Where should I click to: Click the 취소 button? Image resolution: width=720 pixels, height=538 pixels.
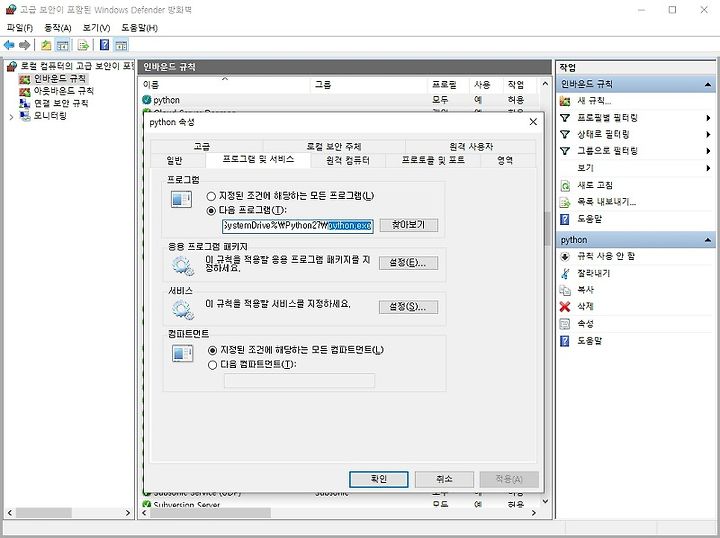click(444, 479)
